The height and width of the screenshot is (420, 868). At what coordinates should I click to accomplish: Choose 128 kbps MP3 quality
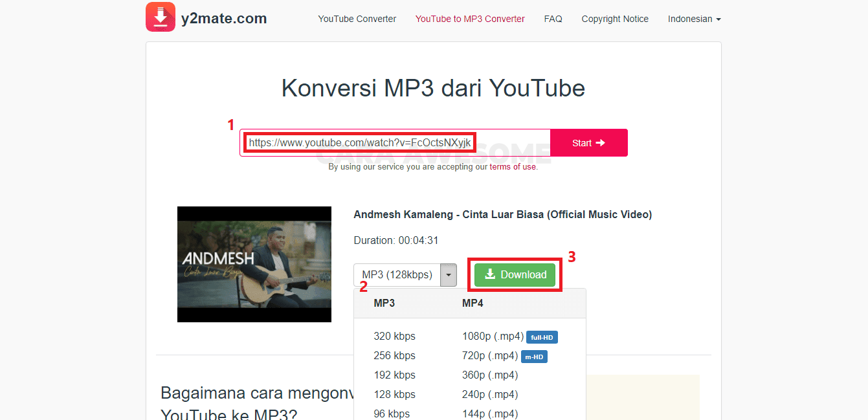pos(395,395)
